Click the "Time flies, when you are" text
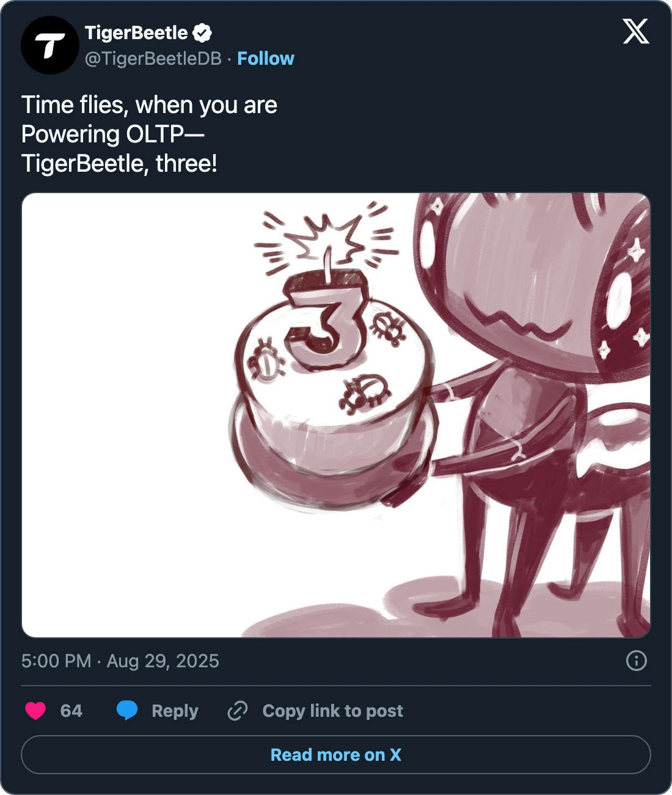672x795 pixels. tap(149, 105)
